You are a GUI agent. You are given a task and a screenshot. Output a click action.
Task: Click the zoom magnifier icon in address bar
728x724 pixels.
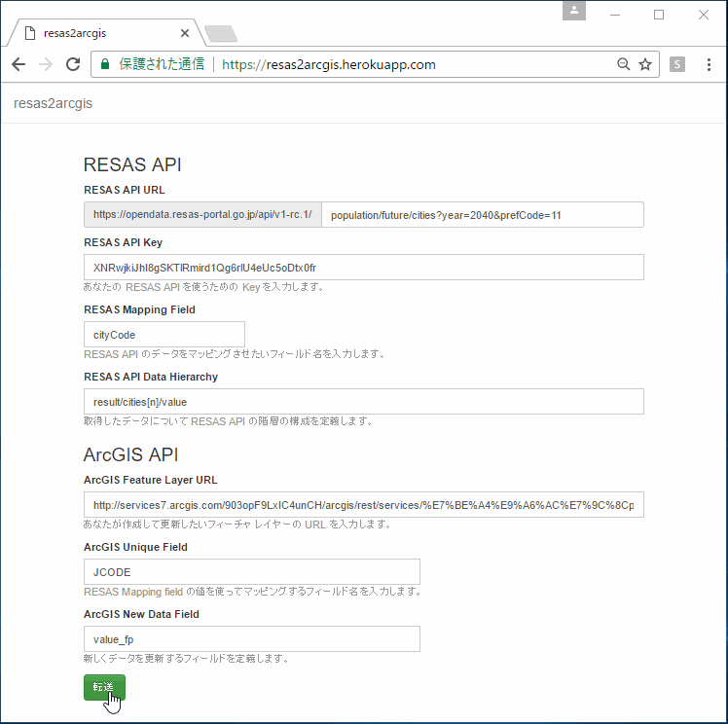click(x=623, y=64)
